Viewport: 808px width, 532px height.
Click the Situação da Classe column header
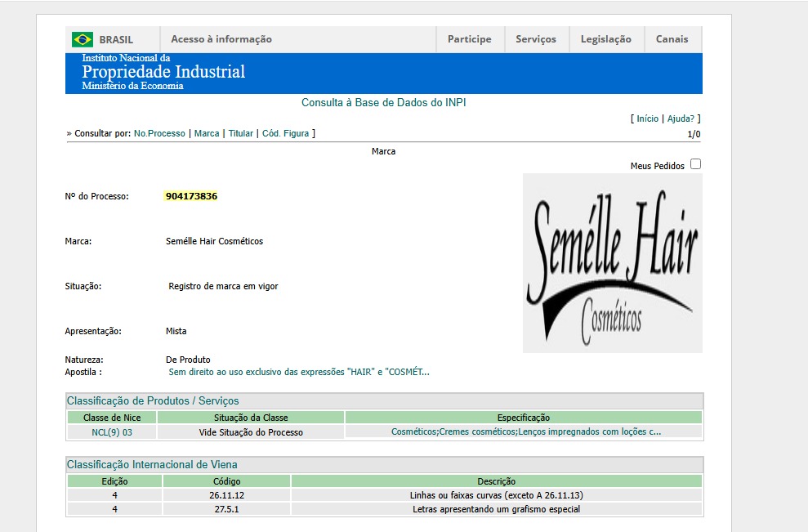point(251,418)
